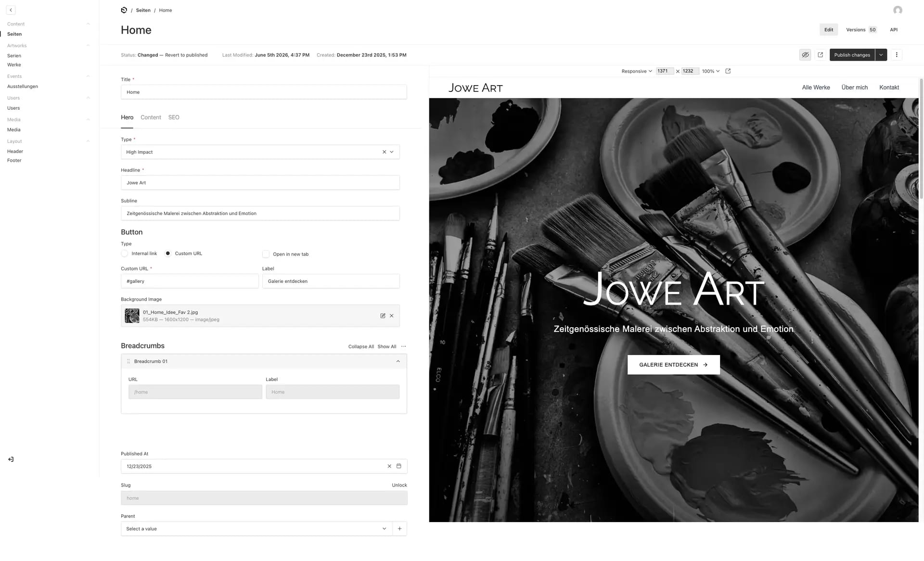Image resolution: width=924 pixels, height=561 pixels.
Task: Open the hero Type dropdown
Action: coord(392,152)
